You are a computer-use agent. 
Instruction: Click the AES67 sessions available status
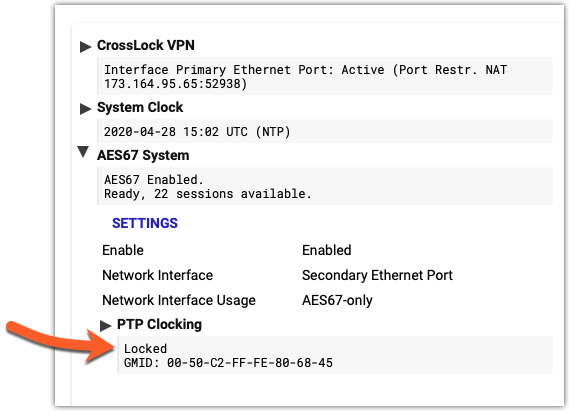coord(208,194)
